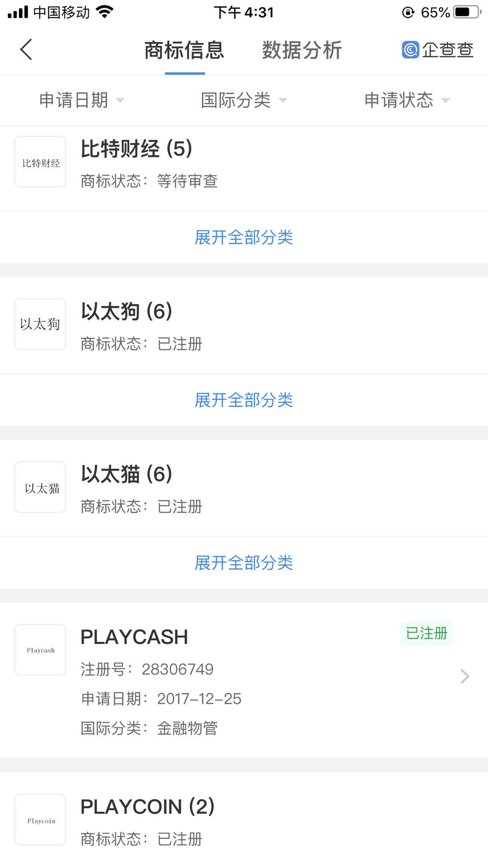Open the 以太猫 trademark logo thumbnail
This screenshot has width=488, height=868.
40,487
